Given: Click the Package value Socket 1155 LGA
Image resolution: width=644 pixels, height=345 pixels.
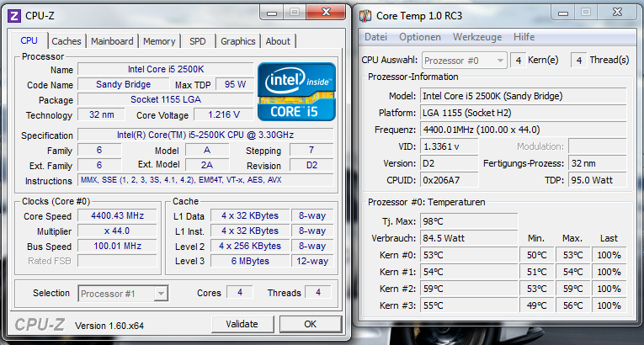Looking at the screenshot, I should coord(166,99).
